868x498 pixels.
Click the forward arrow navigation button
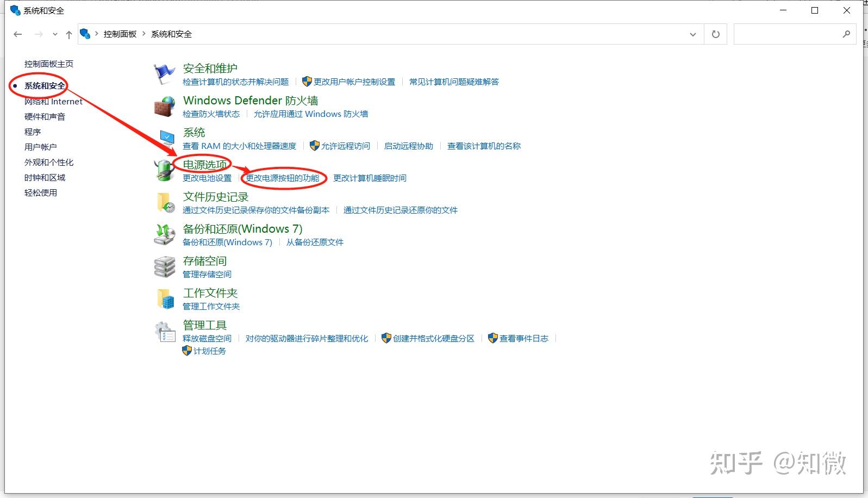39,34
